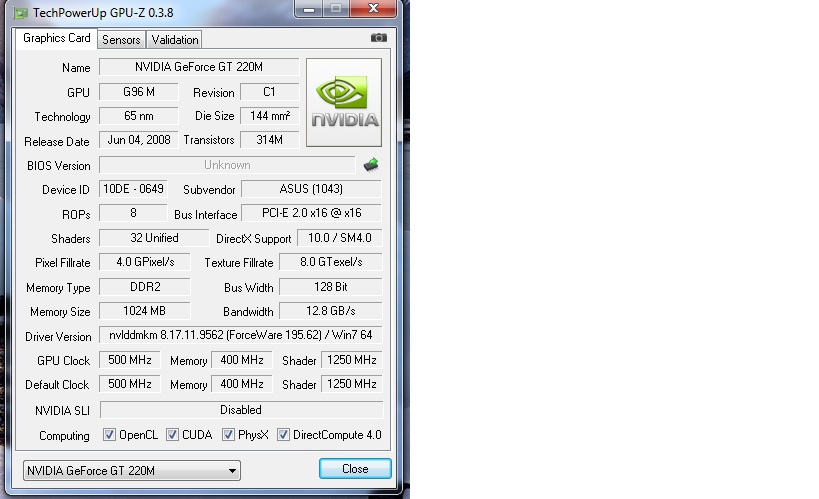Click the GPU Clock row Shader 1250 MHz field

(352, 360)
